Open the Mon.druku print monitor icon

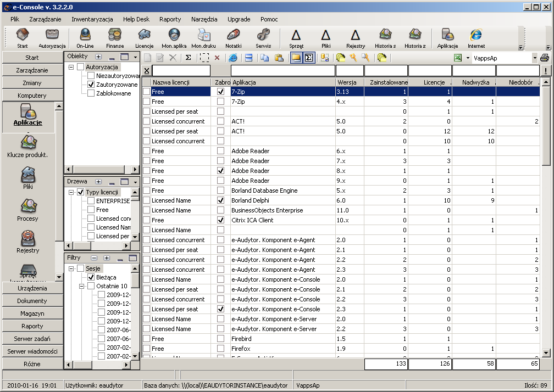(203, 38)
